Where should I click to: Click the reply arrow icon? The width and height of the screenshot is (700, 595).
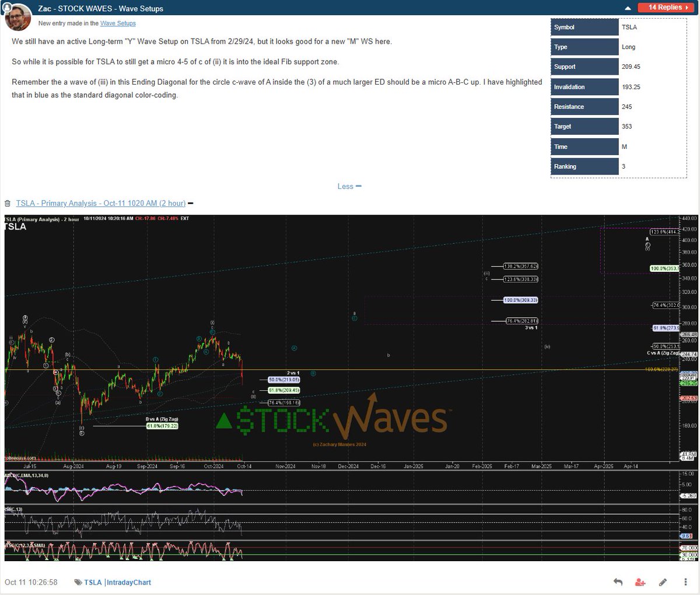[x=618, y=582]
